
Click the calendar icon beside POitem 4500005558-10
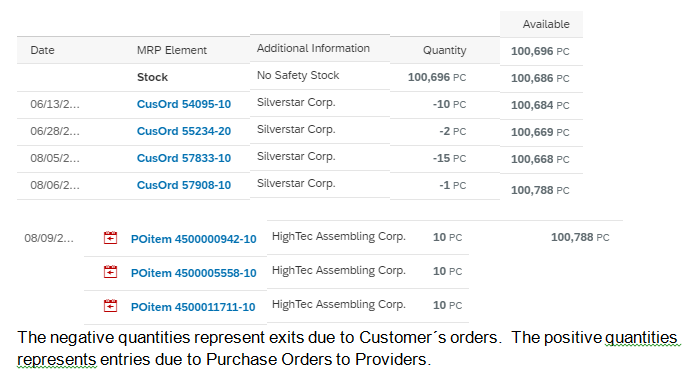110,272
